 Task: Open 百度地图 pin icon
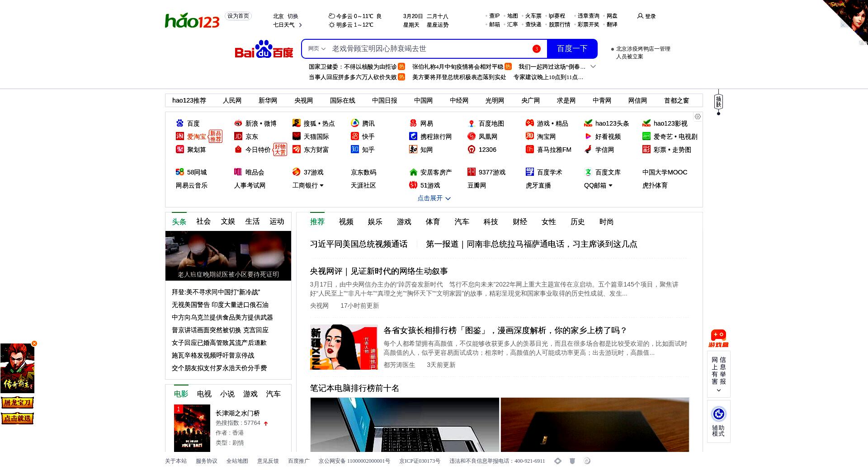coord(472,123)
